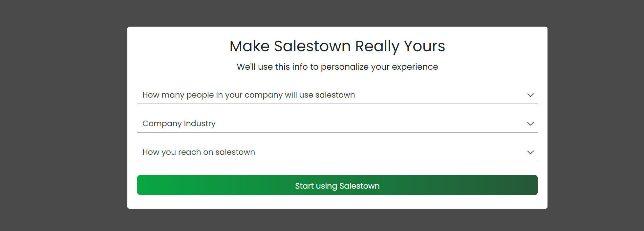Click the chevron beside How you reach on salestown
Screen dimensions: 644x231
(530, 152)
